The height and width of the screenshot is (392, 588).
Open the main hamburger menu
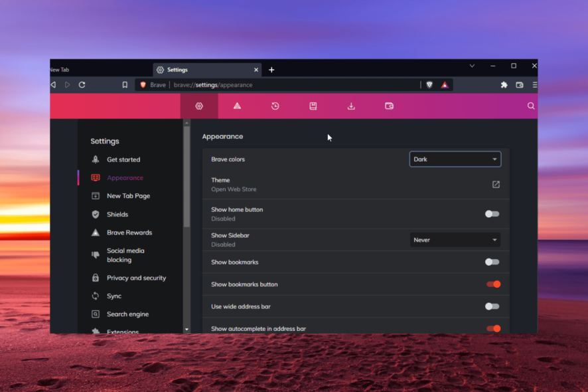pyautogui.click(x=534, y=85)
